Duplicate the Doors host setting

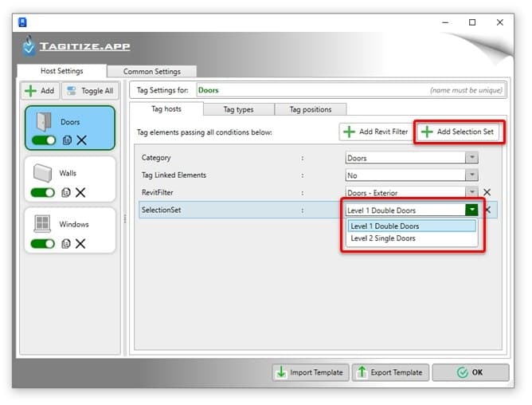pyautogui.click(x=67, y=140)
